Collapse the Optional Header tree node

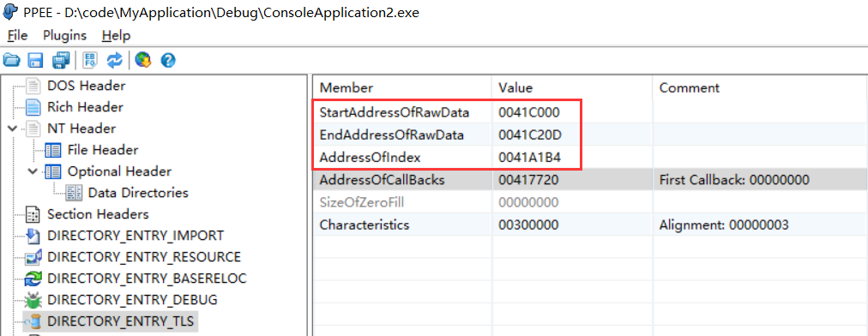click(x=33, y=171)
